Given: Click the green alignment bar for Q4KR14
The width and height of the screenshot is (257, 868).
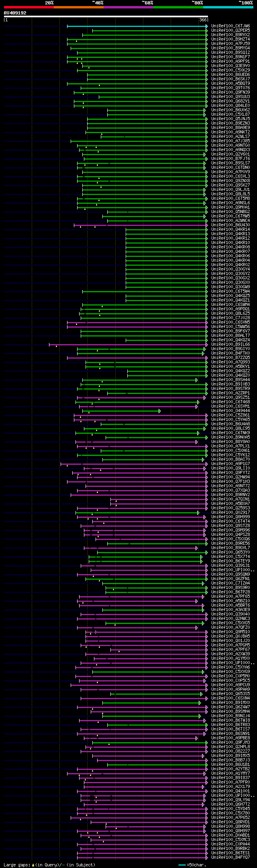Looking at the screenshot, I should [166, 230].
